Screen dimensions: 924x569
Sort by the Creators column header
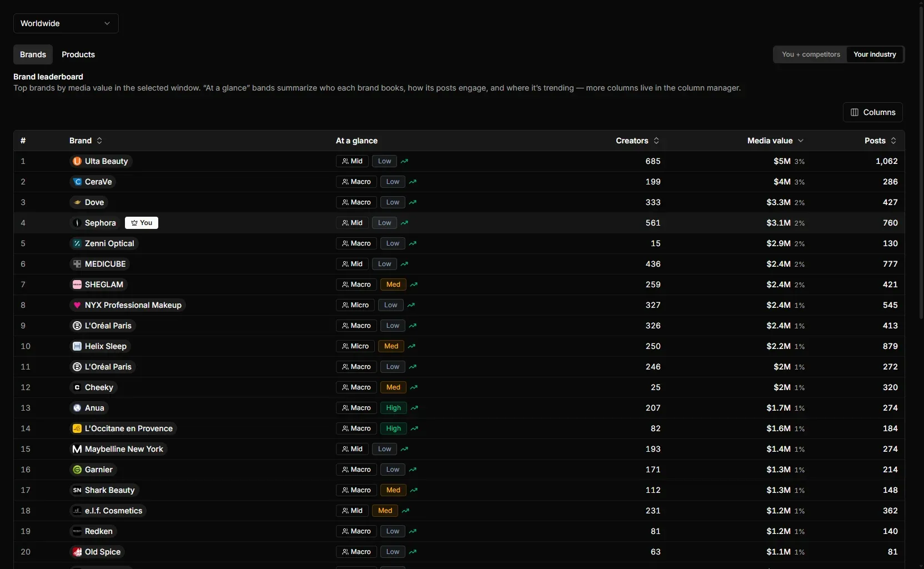coord(637,141)
